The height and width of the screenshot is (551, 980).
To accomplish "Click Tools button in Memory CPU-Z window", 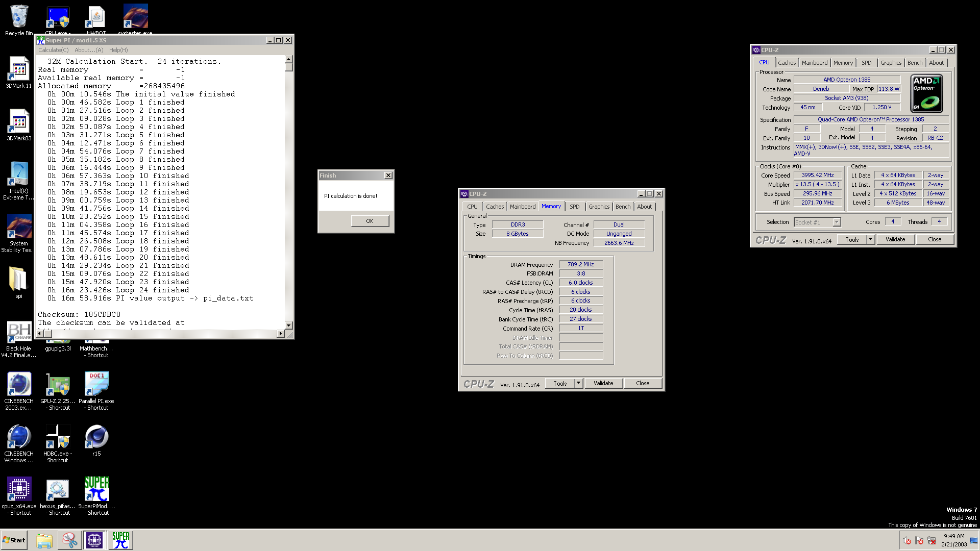I will [560, 384].
